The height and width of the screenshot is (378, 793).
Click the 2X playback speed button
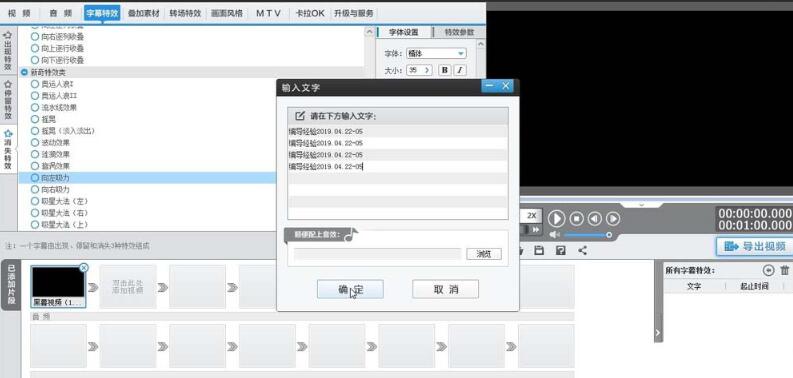[x=532, y=216]
